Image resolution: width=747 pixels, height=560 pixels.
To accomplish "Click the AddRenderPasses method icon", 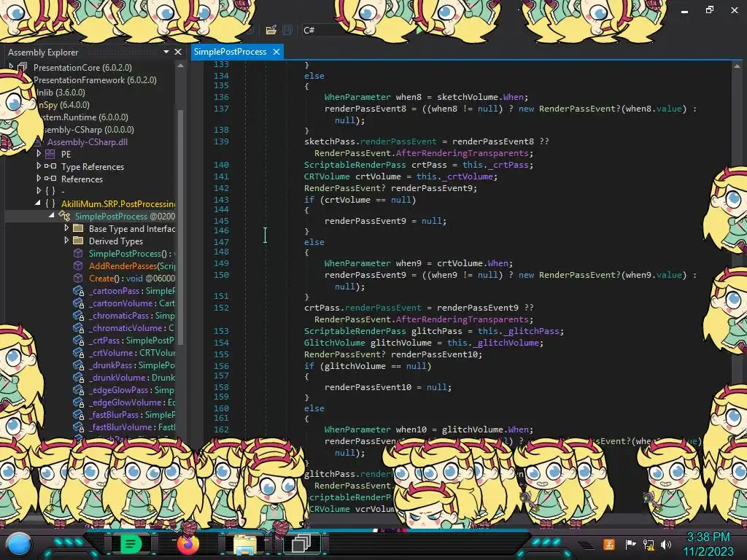I will point(78,265).
